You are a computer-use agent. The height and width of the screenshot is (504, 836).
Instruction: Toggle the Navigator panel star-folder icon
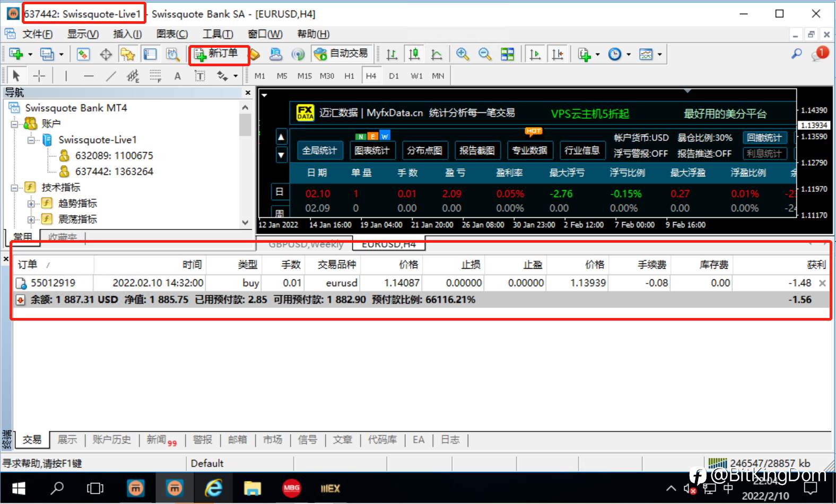tap(128, 54)
